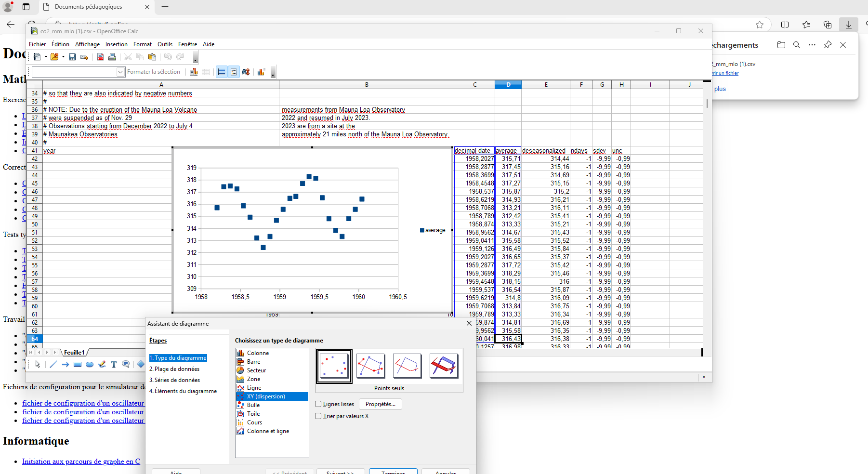
Task: Click the Chart Type icon in formatting bar
Action: (194, 72)
